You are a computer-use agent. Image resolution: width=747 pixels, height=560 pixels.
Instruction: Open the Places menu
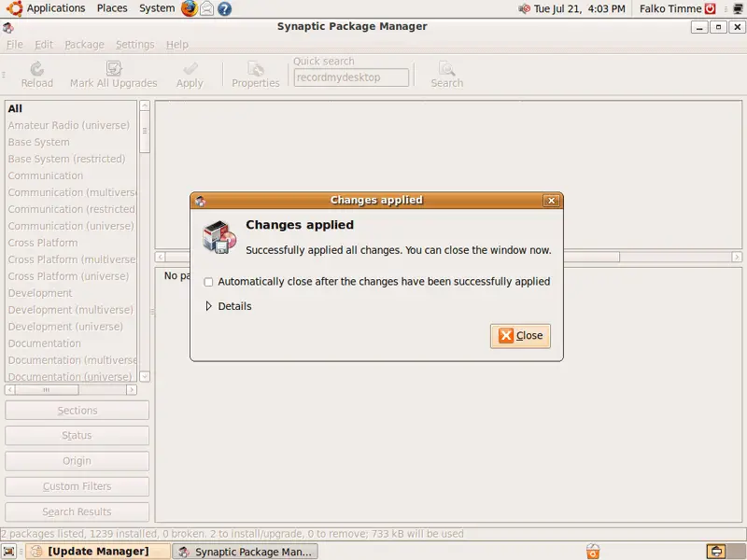[112, 8]
